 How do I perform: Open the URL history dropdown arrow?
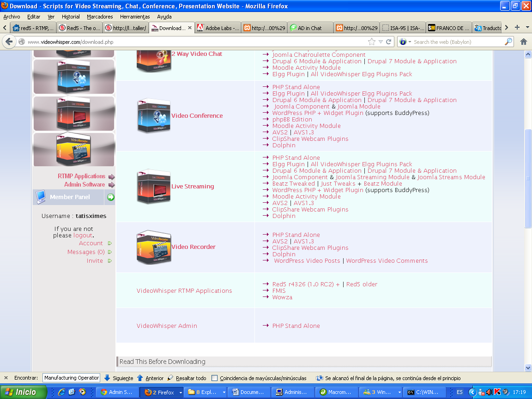click(x=381, y=42)
